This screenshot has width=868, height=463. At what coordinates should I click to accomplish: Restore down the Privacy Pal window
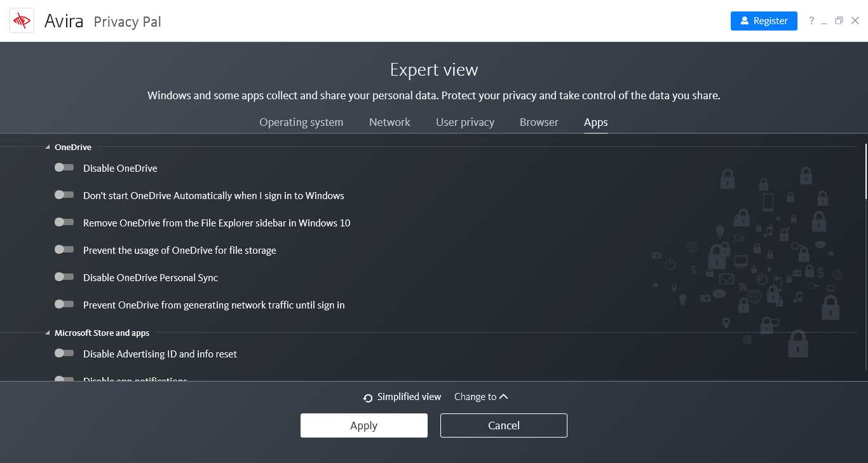(839, 21)
